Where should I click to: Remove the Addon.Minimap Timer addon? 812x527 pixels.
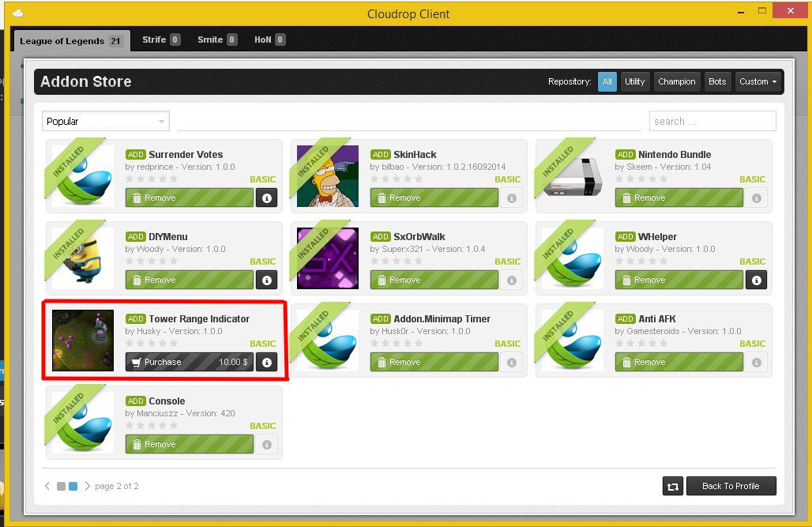pyautogui.click(x=434, y=362)
